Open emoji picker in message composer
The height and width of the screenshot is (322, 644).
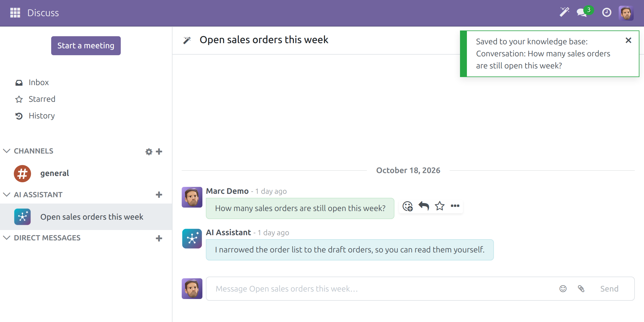pos(563,289)
